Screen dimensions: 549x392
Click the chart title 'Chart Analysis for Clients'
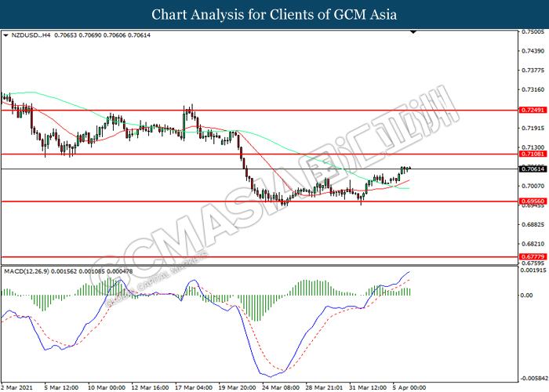274,14
